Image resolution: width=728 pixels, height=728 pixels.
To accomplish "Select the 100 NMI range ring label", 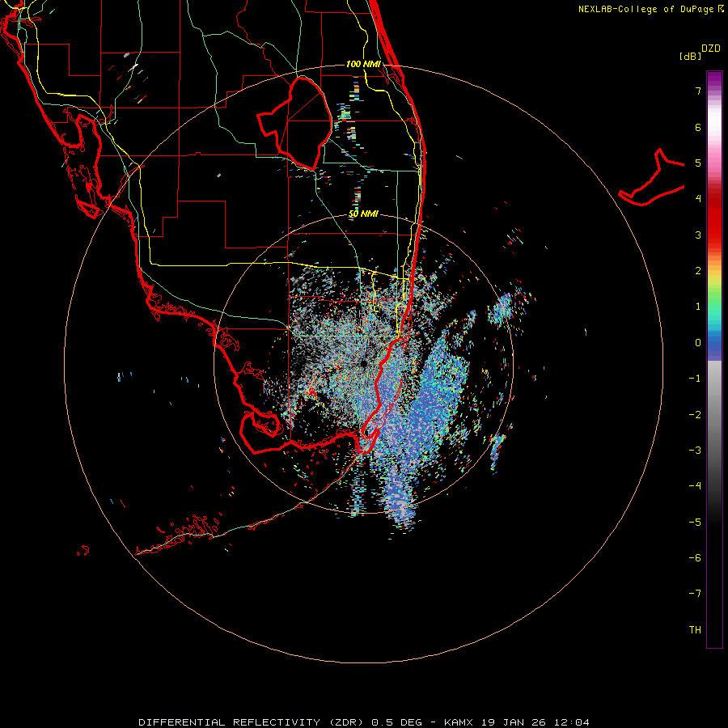I will [363, 64].
